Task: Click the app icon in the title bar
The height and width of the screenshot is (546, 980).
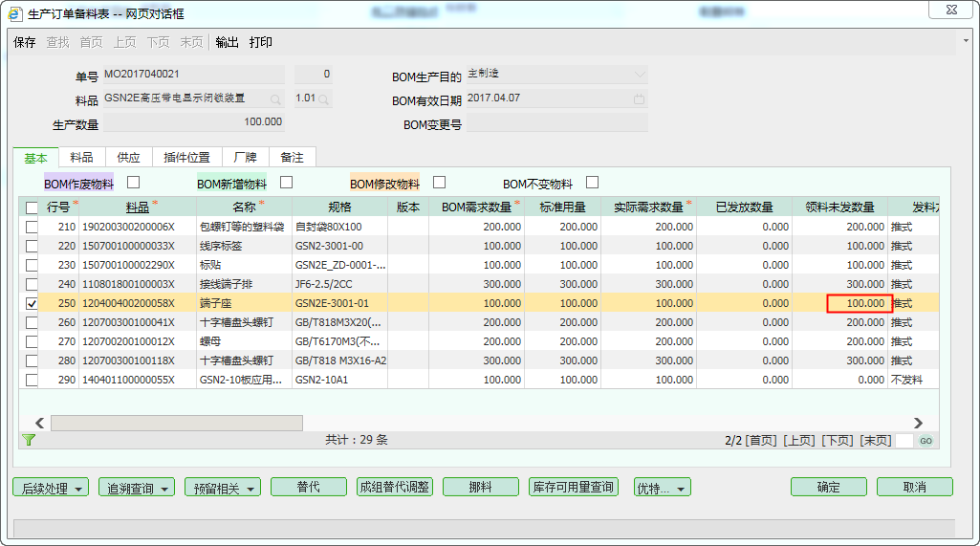Action: point(15,13)
